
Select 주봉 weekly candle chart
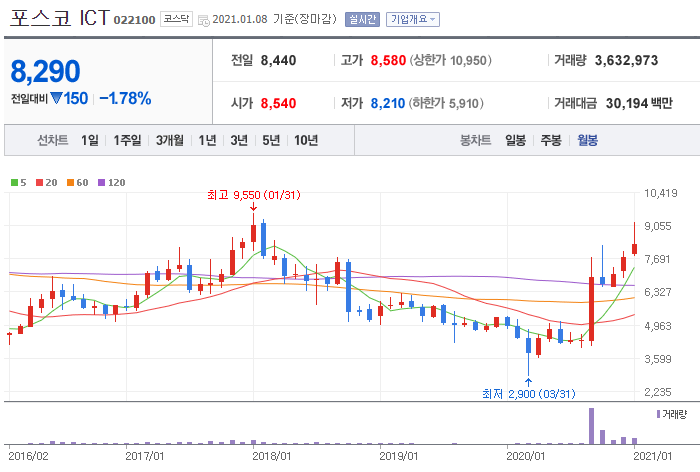tap(551, 140)
